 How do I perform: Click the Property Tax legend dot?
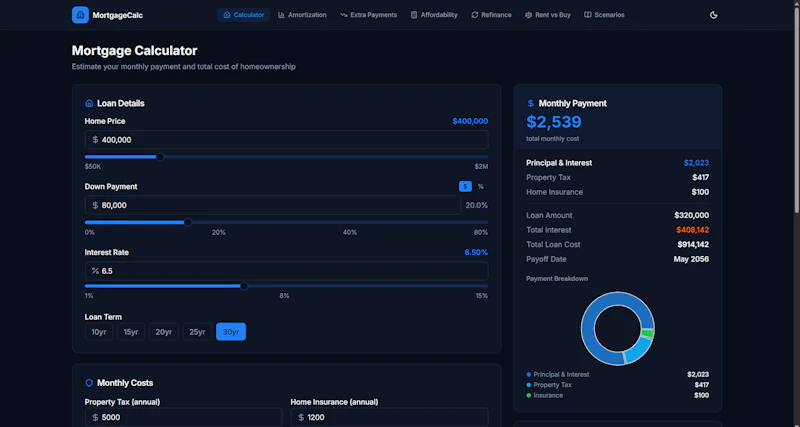coord(529,385)
